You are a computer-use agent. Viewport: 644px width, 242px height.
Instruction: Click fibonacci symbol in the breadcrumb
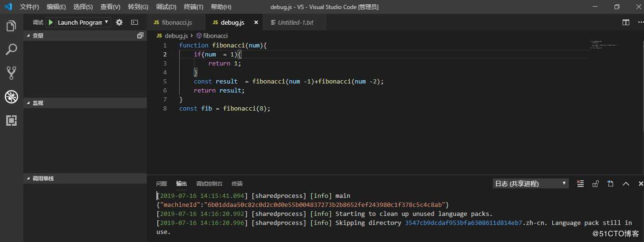tap(215, 36)
